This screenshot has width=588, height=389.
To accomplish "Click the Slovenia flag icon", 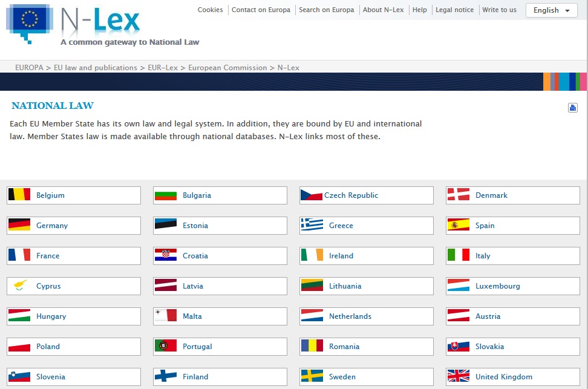I will coord(19,376).
